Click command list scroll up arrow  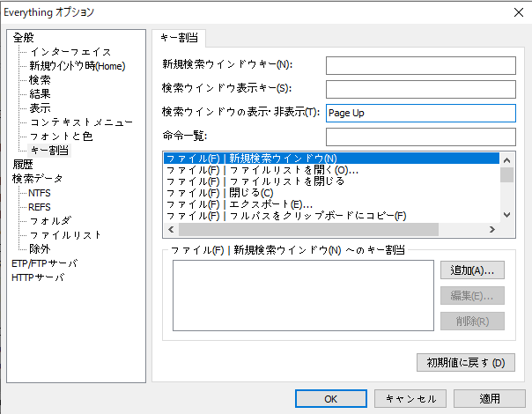click(x=506, y=160)
